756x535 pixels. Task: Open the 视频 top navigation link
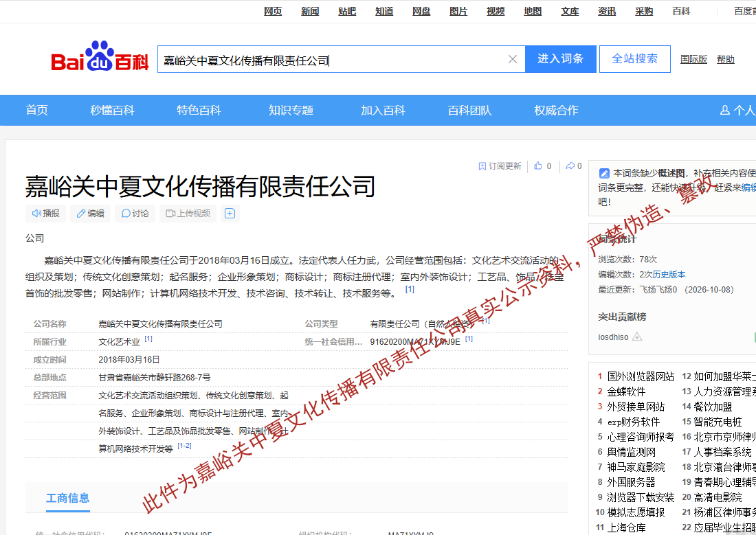click(x=496, y=11)
